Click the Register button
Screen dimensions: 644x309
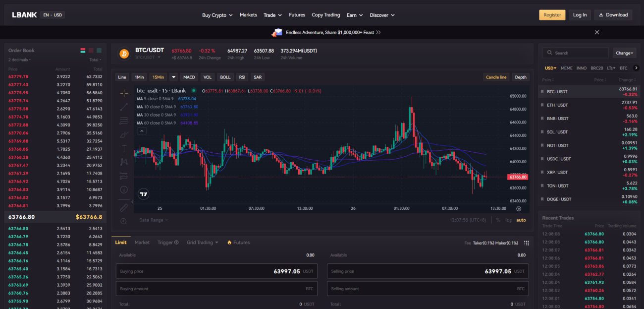552,15
